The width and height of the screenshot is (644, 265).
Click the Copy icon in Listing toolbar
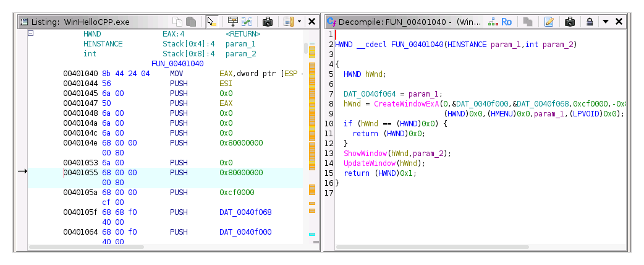177,22
